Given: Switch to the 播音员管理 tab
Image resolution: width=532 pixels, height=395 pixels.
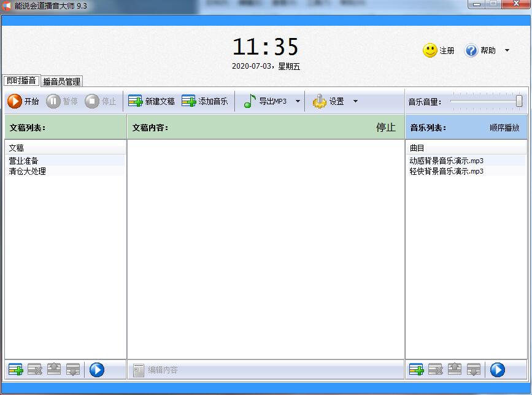Looking at the screenshot, I should [62, 82].
